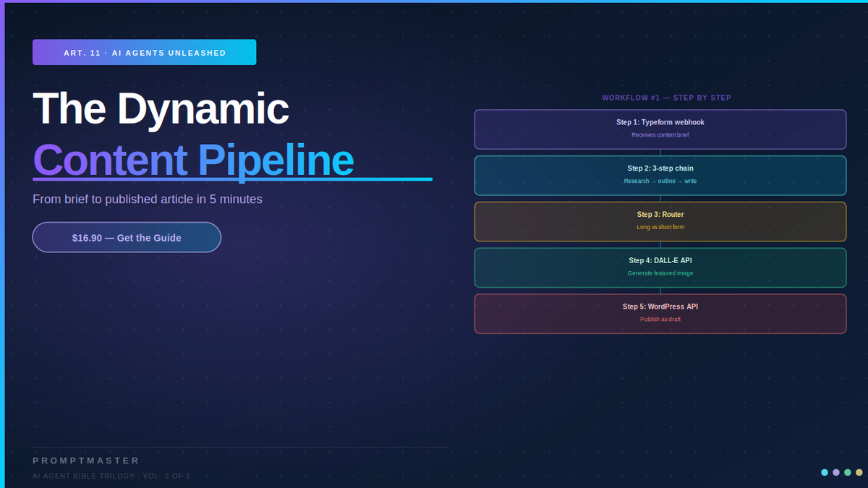Click "From brief to published article in 5 minutes"
The width and height of the screenshot is (868, 488).
click(x=148, y=199)
